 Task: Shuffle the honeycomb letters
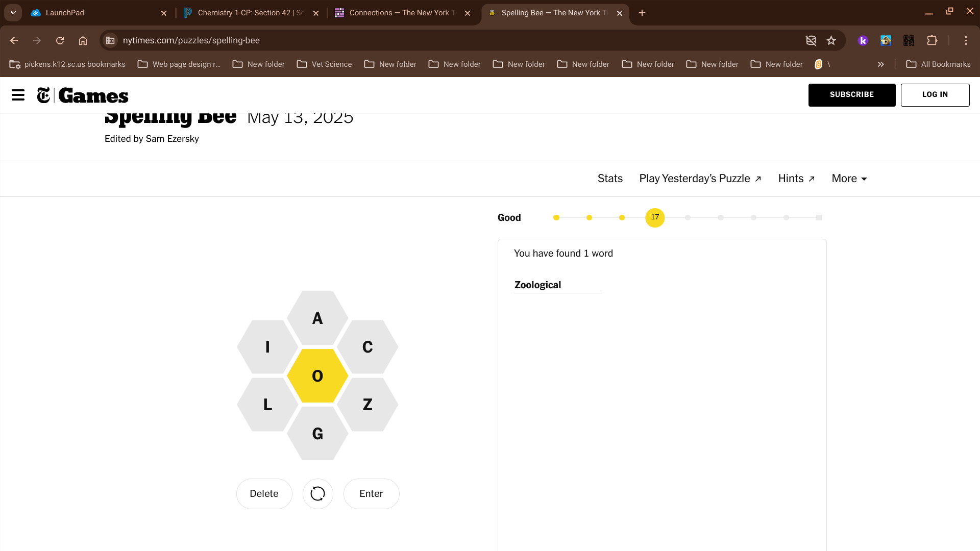317,493
